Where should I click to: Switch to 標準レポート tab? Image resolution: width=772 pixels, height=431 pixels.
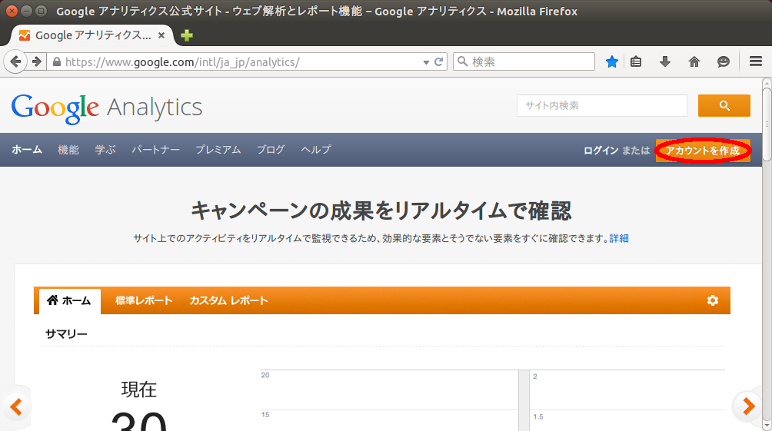click(144, 300)
